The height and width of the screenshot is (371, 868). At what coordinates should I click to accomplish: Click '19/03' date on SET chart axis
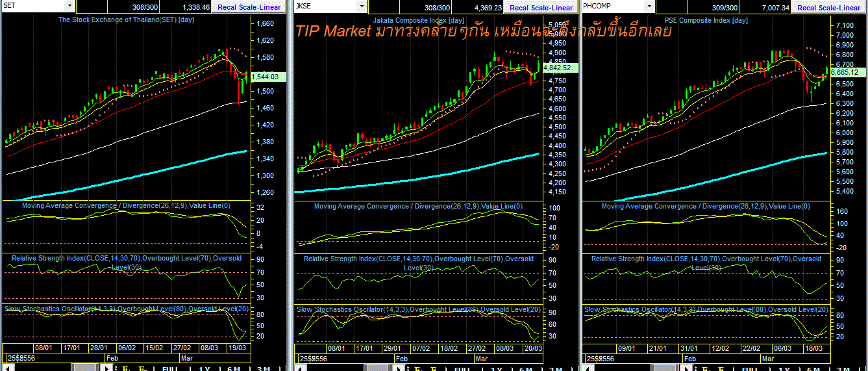[x=239, y=348]
